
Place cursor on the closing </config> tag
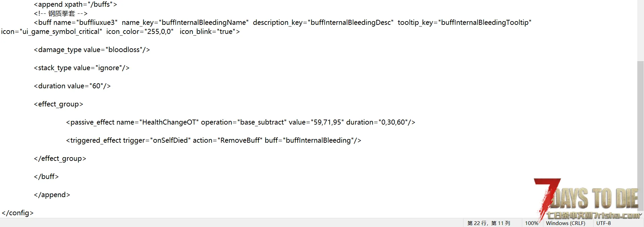click(x=18, y=213)
